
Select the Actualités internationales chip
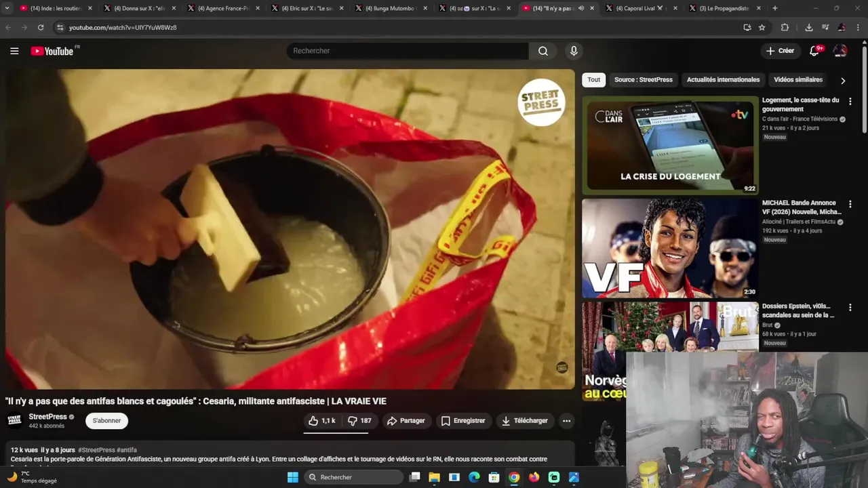tap(723, 79)
